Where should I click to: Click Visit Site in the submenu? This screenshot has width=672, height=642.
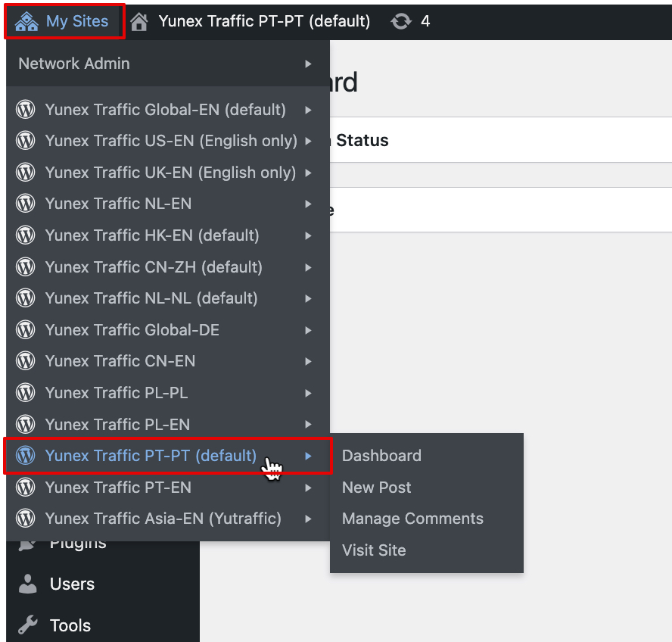coord(374,550)
